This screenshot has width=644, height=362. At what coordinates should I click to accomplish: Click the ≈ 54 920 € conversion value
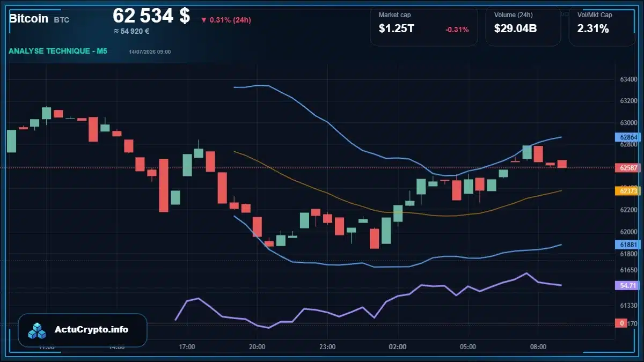131,31
